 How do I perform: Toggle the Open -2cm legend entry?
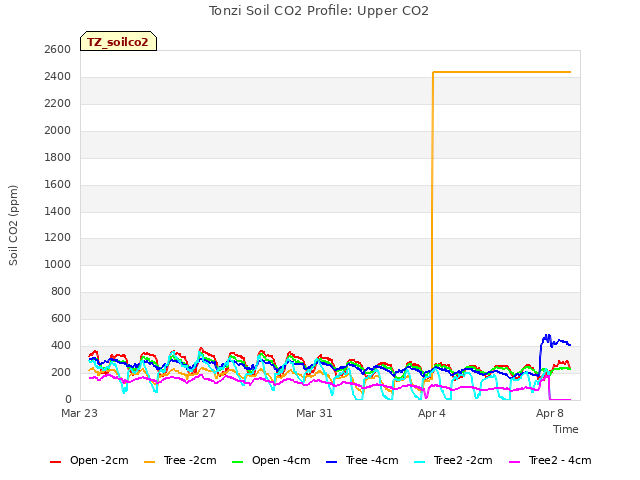[89, 461]
